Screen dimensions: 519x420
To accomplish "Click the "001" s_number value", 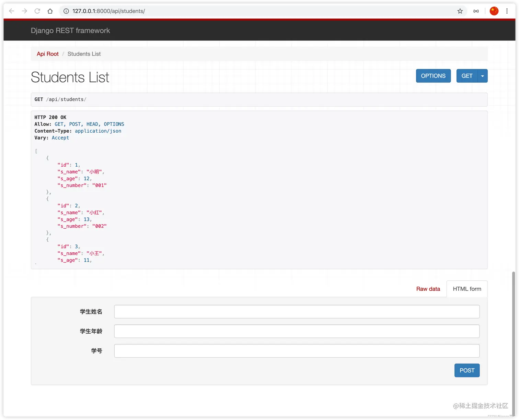I will point(100,185).
